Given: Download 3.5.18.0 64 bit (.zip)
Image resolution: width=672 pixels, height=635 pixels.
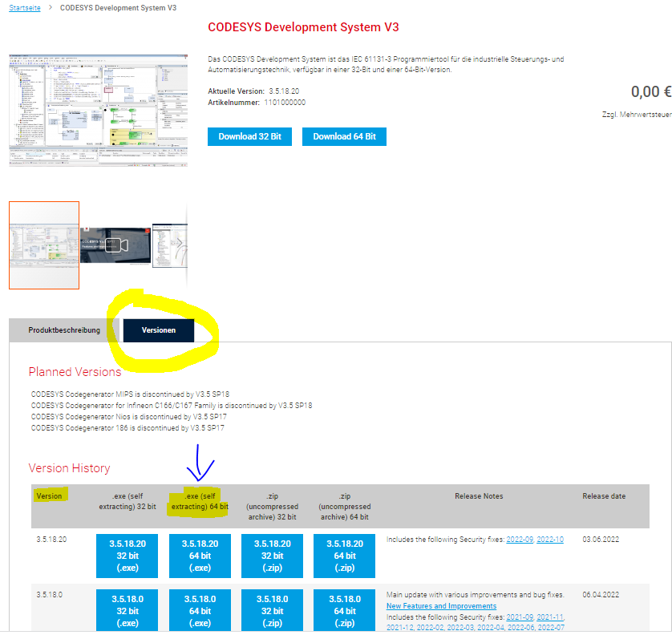Looking at the screenshot, I should click(345, 611).
